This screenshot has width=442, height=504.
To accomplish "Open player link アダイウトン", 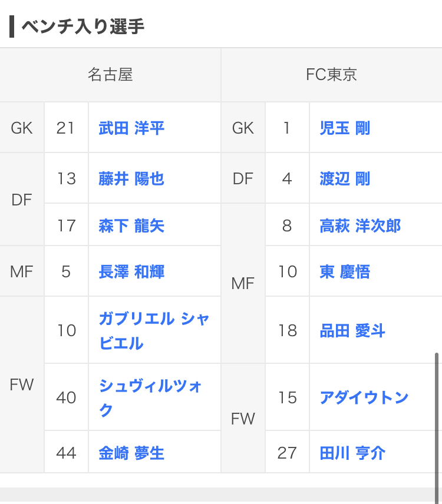I will [x=364, y=397].
